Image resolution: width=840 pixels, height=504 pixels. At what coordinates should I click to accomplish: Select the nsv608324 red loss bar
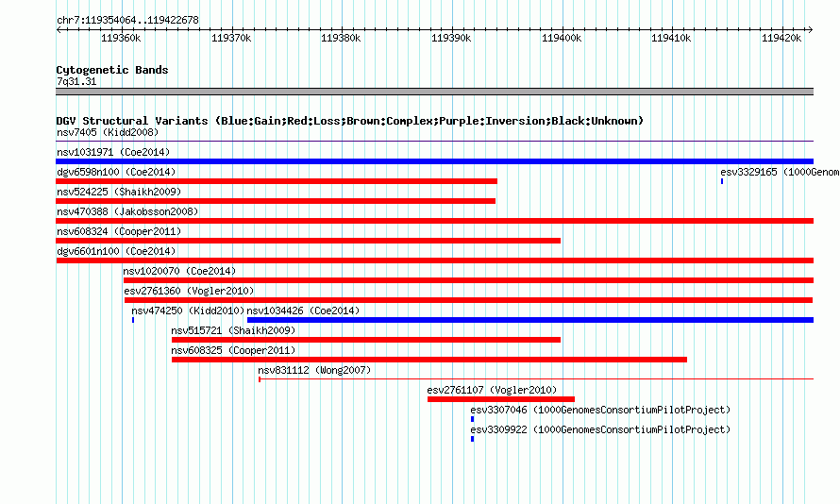308,241
